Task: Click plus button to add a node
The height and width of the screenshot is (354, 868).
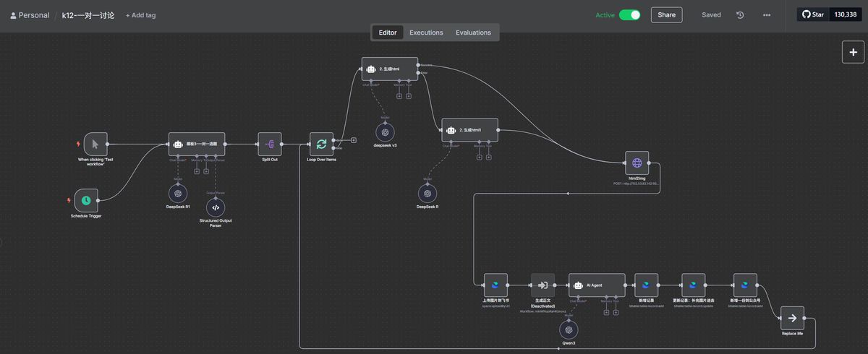Action: point(853,52)
